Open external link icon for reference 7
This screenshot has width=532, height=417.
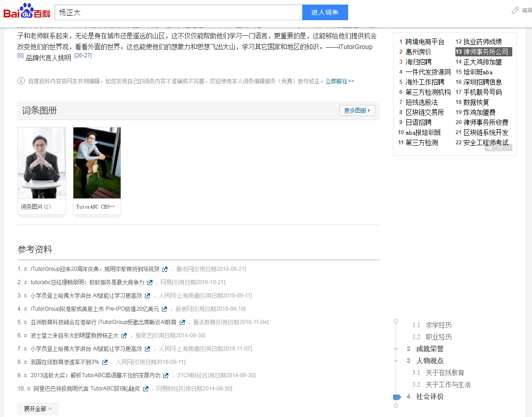coord(147,349)
